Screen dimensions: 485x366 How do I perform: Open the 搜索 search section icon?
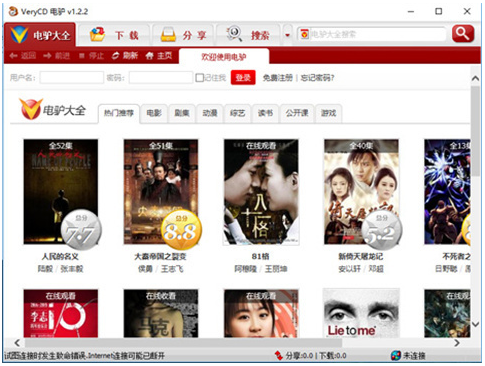[x=234, y=34]
